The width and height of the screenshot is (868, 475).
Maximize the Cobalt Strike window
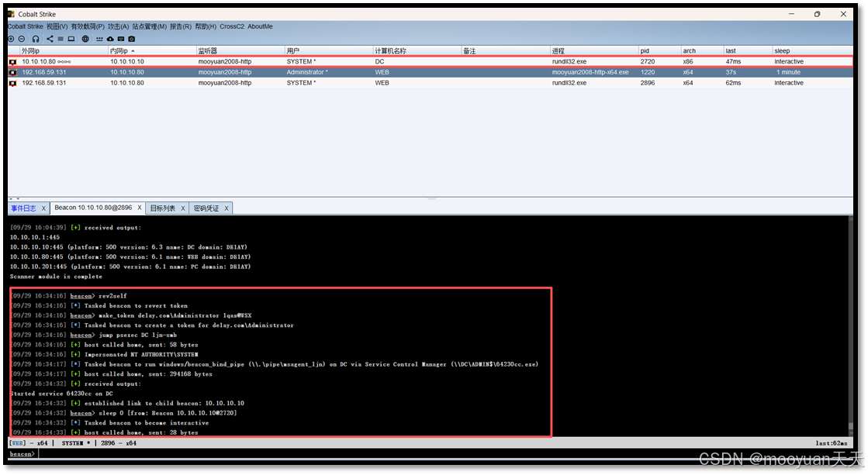click(817, 14)
